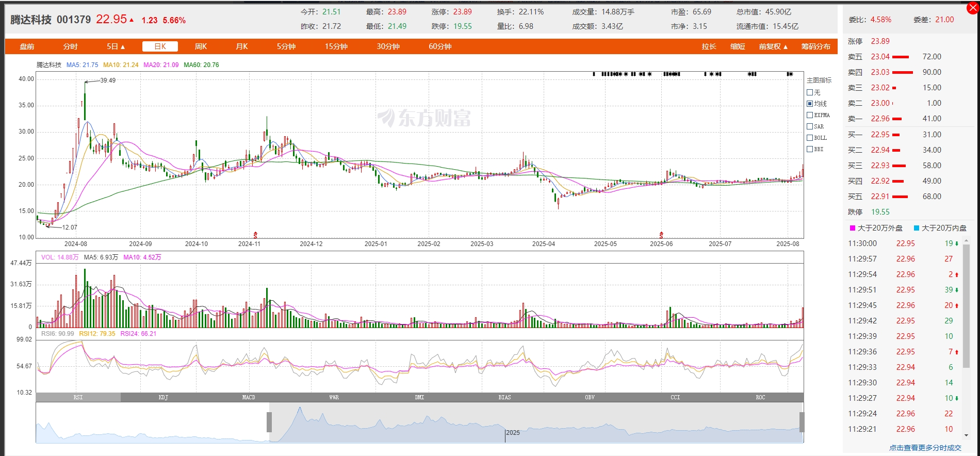Click 12.07 low price annotation

pyautogui.click(x=70, y=227)
